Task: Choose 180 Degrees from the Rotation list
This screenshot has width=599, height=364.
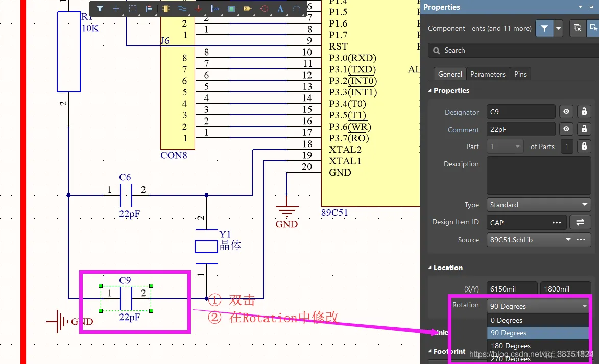Action: pyautogui.click(x=538, y=346)
